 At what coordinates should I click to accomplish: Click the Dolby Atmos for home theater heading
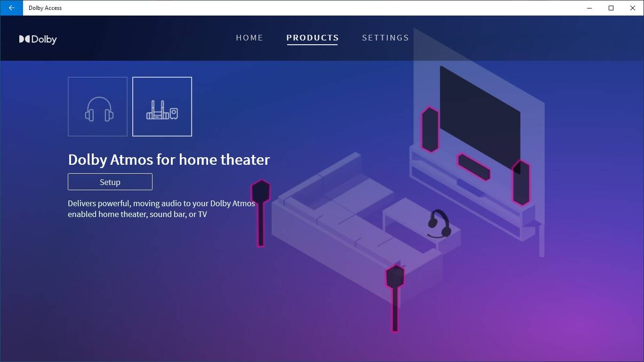[x=169, y=160]
